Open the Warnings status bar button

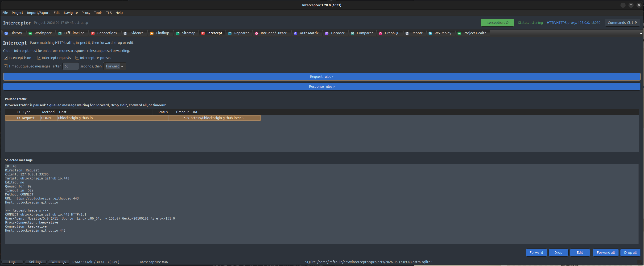58,262
